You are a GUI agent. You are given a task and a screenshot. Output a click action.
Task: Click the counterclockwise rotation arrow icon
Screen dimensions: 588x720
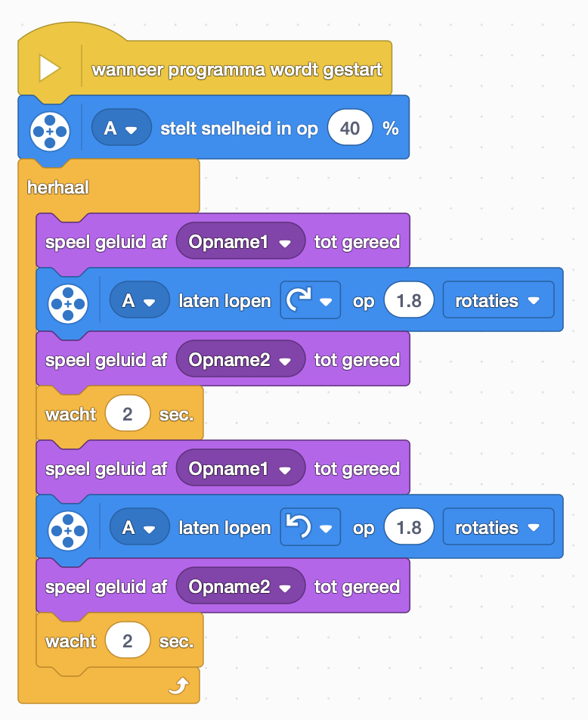[x=299, y=526]
